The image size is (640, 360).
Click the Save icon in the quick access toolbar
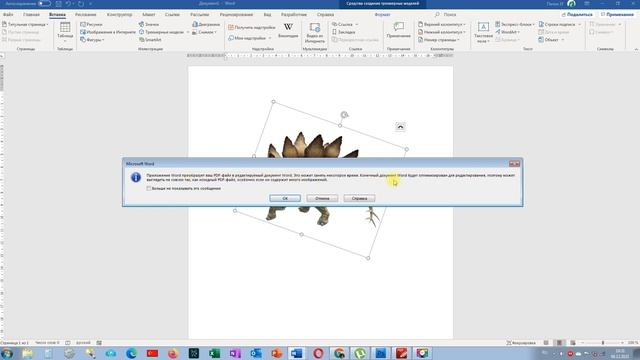(x=58, y=4)
